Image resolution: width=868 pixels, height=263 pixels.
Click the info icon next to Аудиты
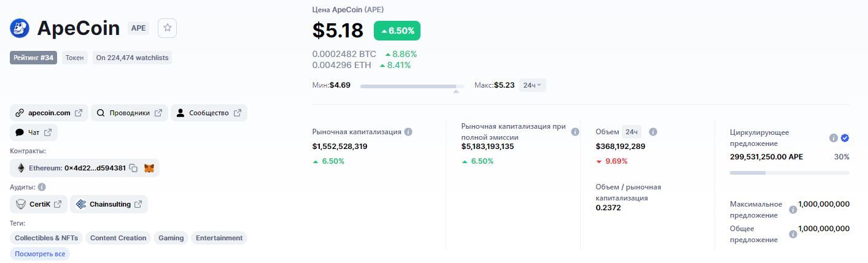pyautogui.click(x=42, y=187)
